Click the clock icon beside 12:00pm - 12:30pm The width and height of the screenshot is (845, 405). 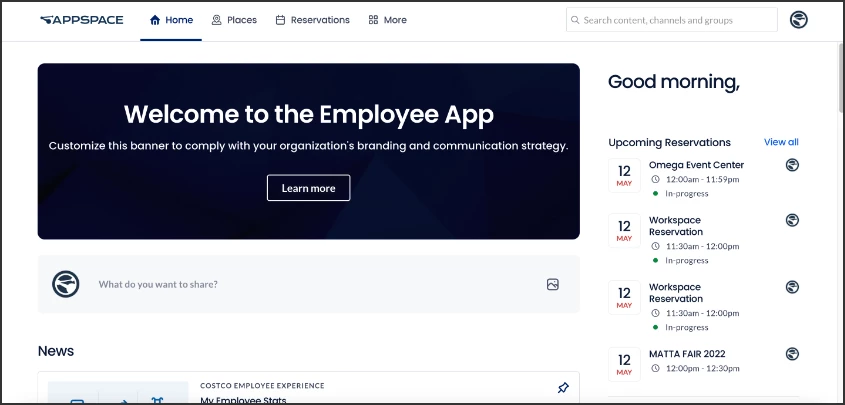click(x=655, y=368)
